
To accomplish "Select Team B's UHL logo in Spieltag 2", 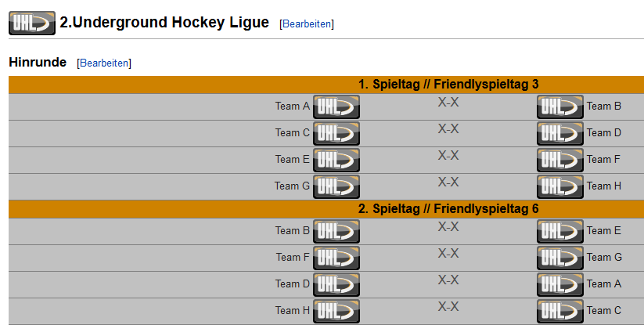I will pos(336,231).
